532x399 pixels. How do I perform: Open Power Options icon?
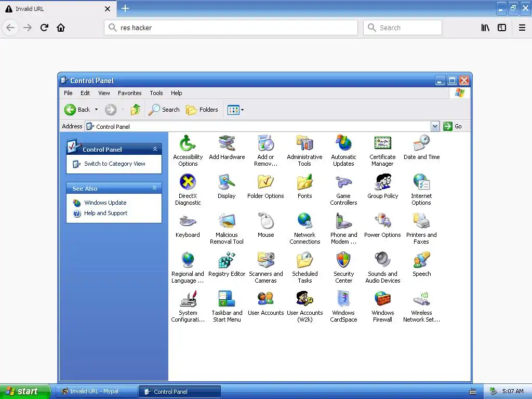(x=382, y=225)
